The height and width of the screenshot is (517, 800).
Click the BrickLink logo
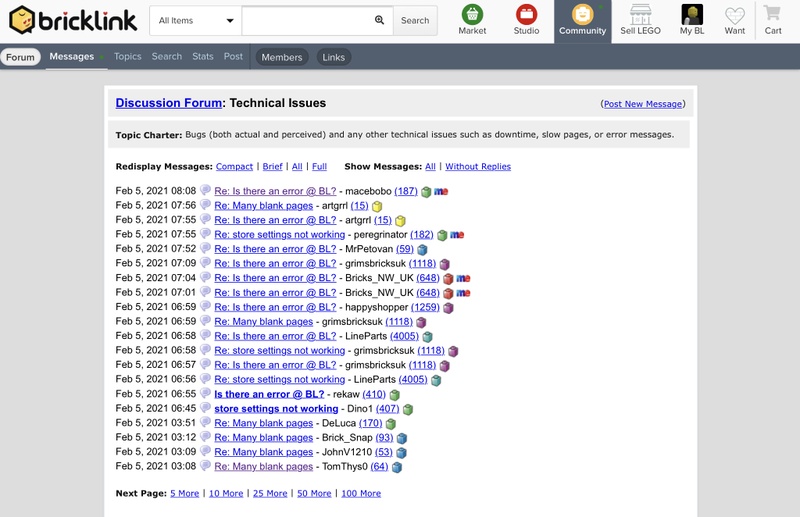tap(73, 20)
